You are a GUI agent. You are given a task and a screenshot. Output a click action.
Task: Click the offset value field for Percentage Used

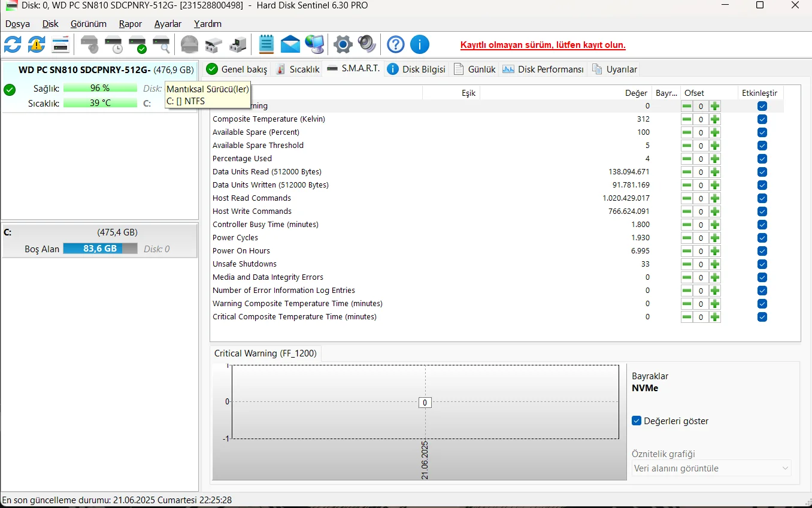(x=701, y=159)
